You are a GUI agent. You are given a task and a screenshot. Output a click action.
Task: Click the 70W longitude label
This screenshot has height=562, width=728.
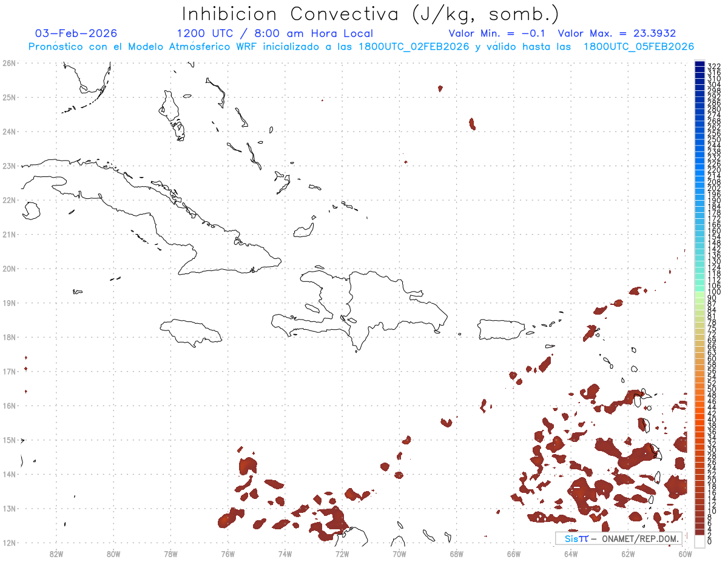tap(399, 553)
